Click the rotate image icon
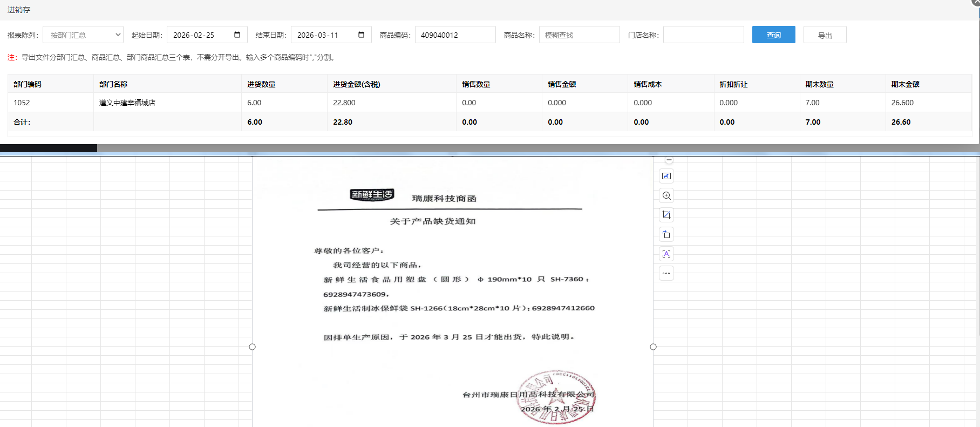Image resolution: width=980 pixels, height=427 pixels. tap(666, 234)
